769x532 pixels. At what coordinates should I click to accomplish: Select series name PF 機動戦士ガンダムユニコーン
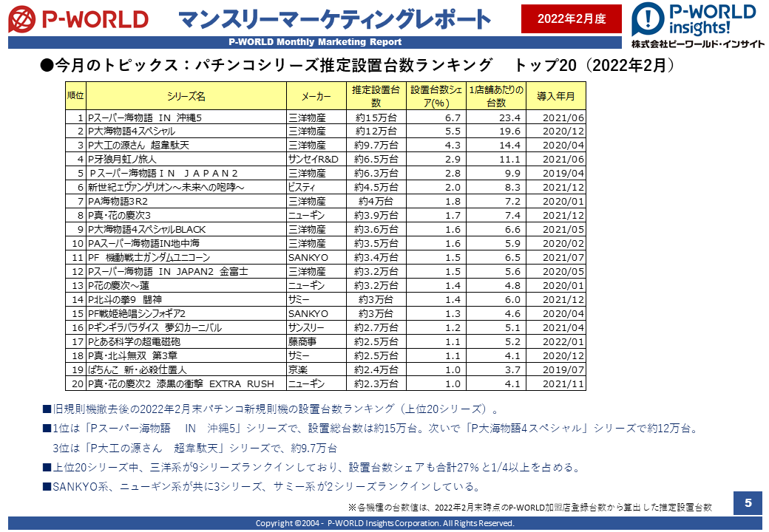point(149,258)
